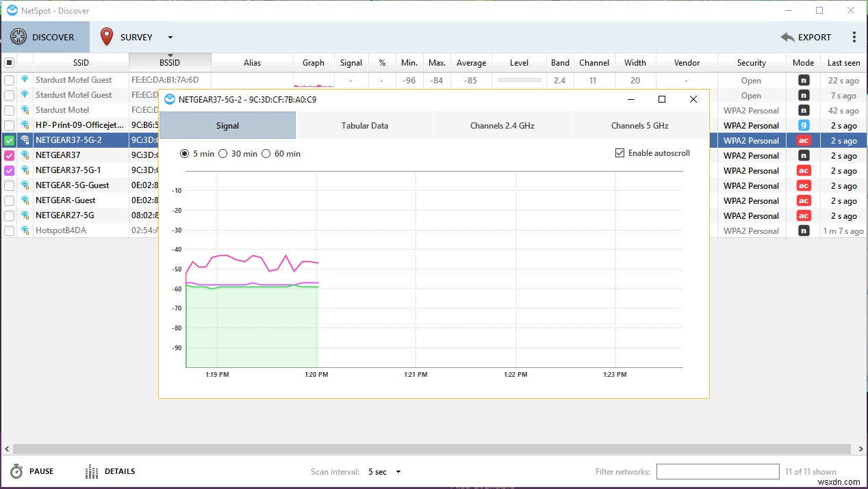Select the 30 min radio button
Screen dimensions: 868x489
click(x=223, y=153)
